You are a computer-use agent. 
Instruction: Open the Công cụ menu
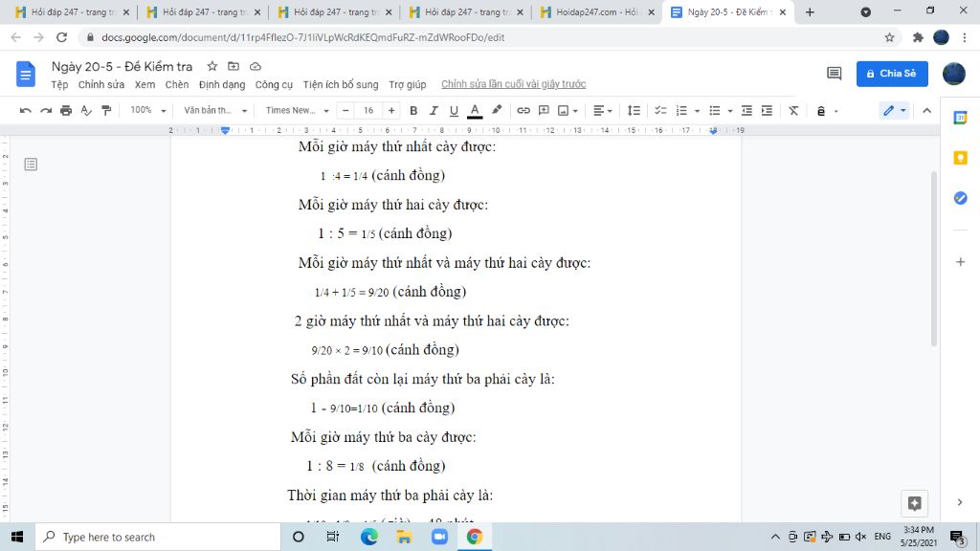tap(274, 84)
